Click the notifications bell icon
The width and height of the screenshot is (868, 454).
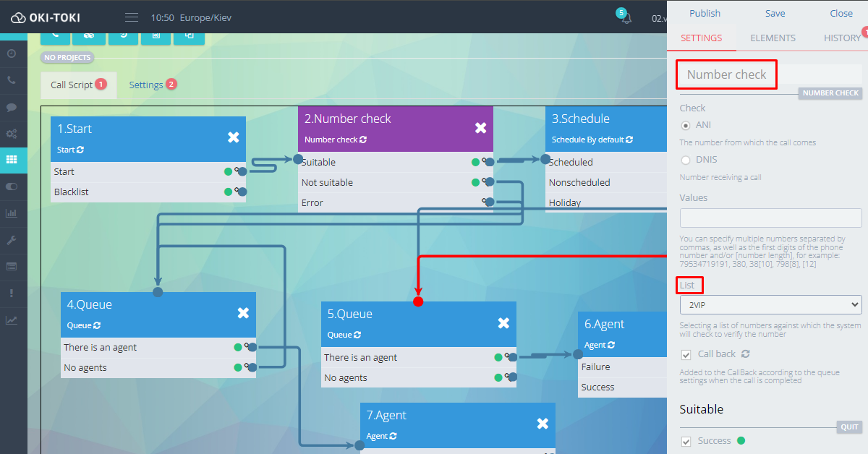(x=626, y=18)
